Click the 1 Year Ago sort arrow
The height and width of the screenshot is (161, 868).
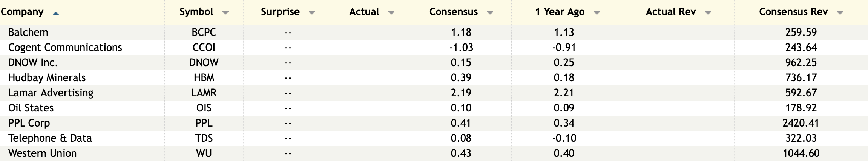pyautogui.click(x=597, y=13)
